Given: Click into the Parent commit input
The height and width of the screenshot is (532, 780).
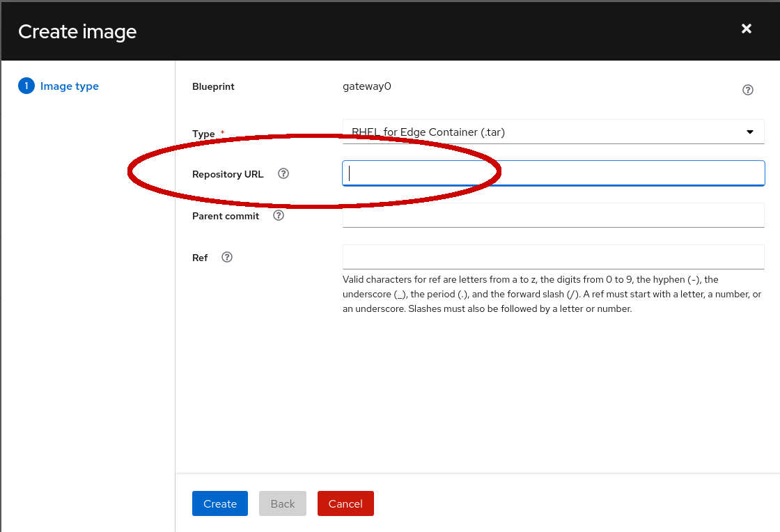Looking at the screenshot, I should (553, 215).
